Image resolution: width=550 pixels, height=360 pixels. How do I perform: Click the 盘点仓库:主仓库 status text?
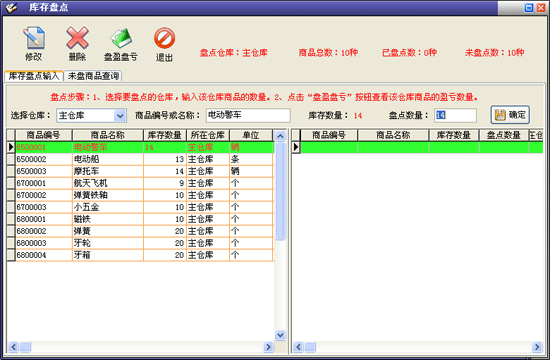(234, 53)
